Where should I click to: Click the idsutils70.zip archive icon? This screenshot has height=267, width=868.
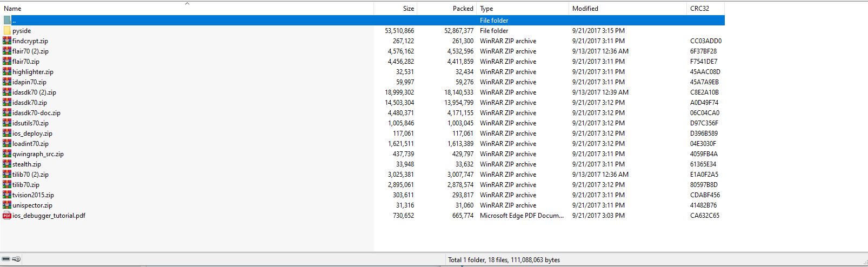pyautogui.click(x=7, y=123)
